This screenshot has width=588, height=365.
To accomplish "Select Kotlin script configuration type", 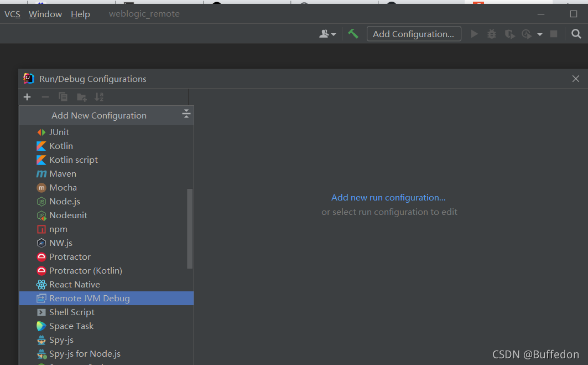I will 107,160.
